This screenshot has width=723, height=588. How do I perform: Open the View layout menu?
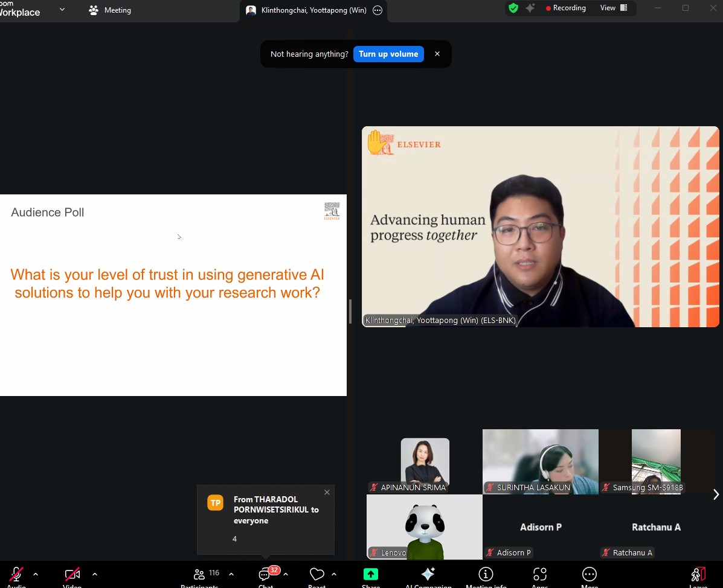pos(613,8)
